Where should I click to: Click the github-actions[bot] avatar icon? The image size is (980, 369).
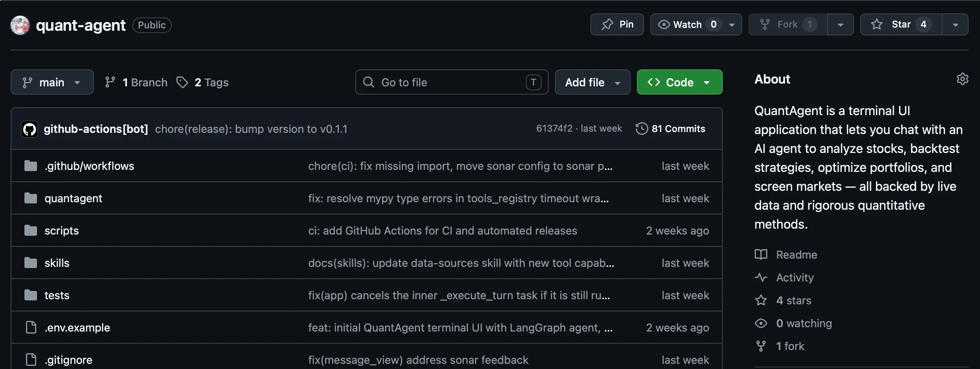coord(30,129)
